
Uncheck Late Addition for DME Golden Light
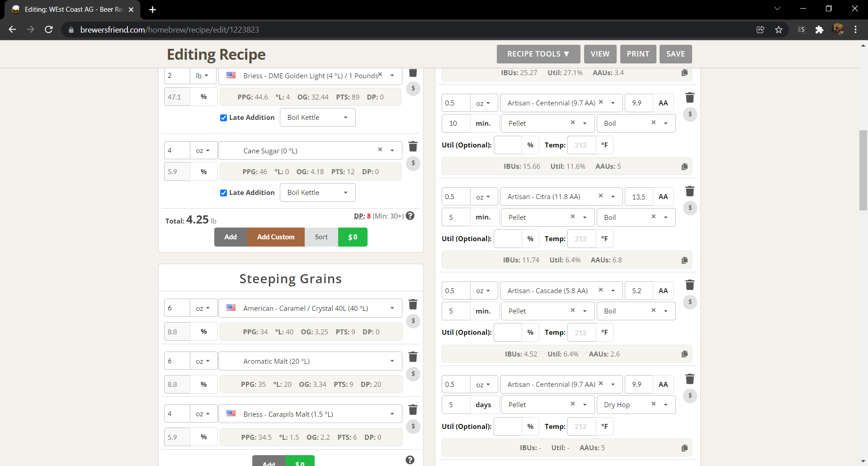[x=223, y=118]
